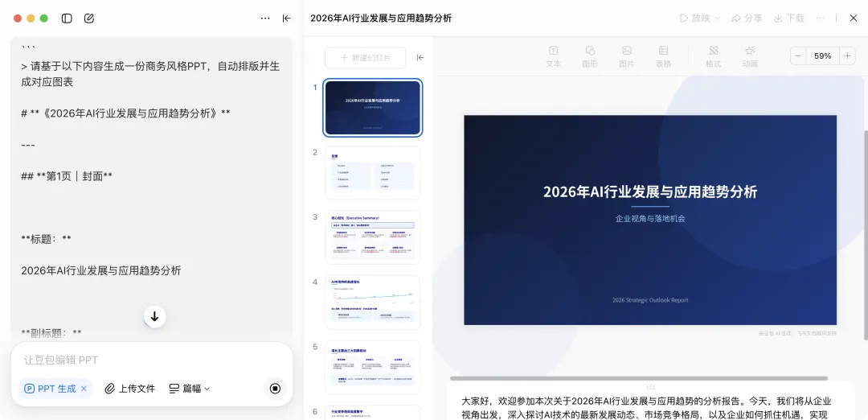This screenshot has width=868, height=420.
Task: Click the document title in header bar
Action: 381,19
